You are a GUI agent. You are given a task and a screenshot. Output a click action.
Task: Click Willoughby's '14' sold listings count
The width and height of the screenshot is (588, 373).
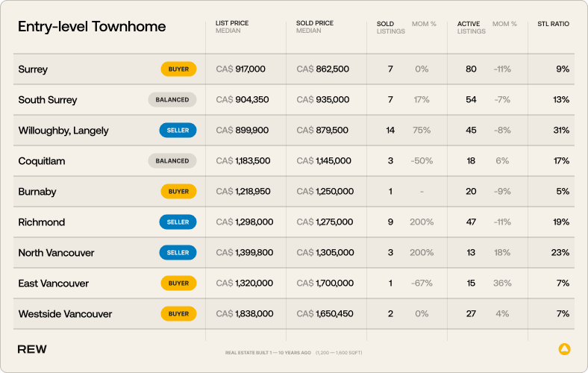(x=390, y=130)
